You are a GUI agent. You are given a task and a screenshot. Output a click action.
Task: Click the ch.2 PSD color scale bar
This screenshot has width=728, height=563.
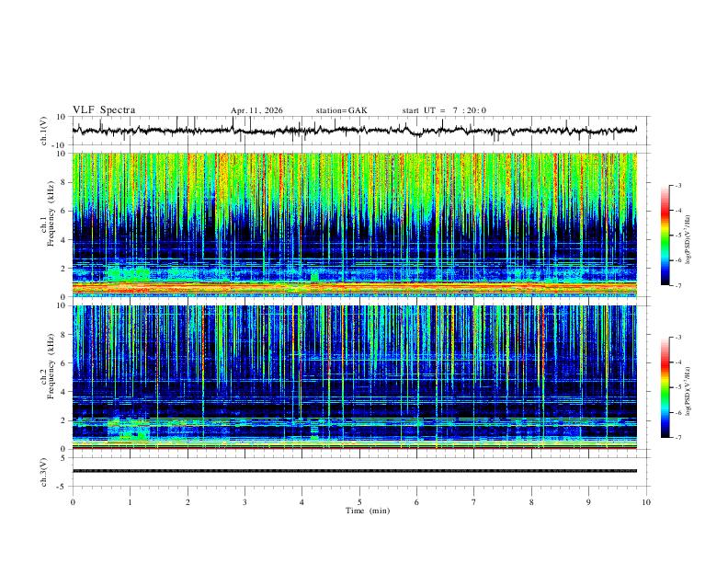point(665,387)
